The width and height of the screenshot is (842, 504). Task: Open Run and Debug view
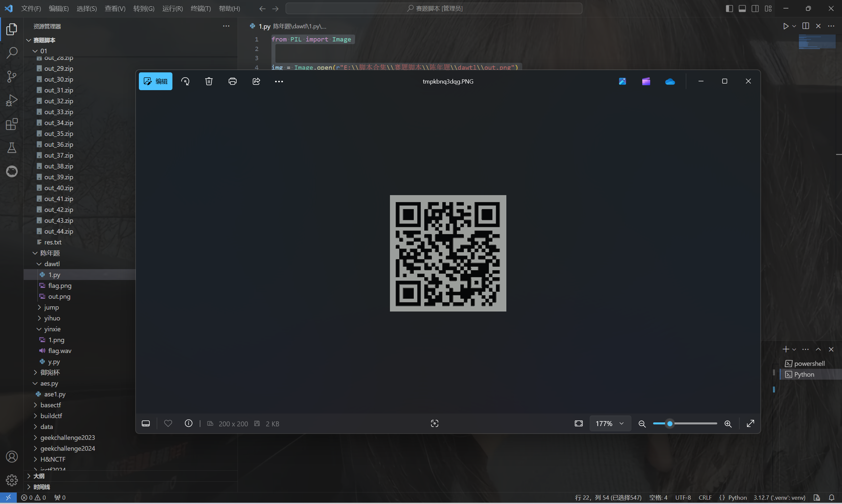(12, 100)
